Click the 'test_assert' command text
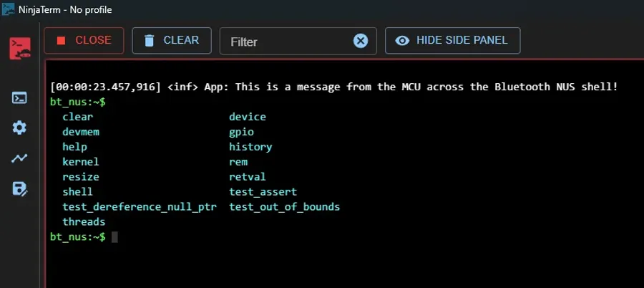This screenshot has height=288, width=644. point(263,192)
